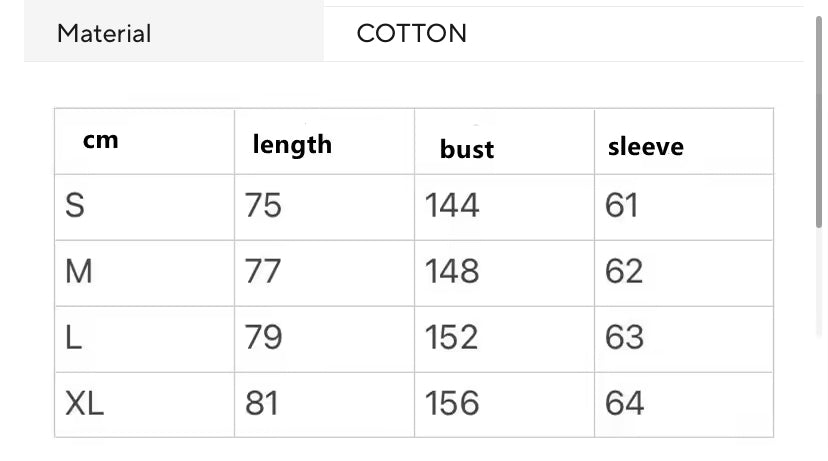Click bust value 152 for size L
828x461 pixels.
coord(451,337)
